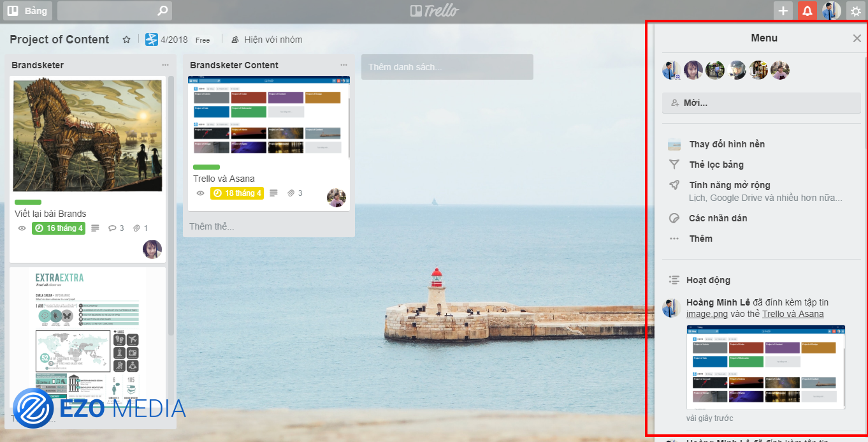868x442 pixels.
Task: Click the "Thêm danh sách..." field
Action: click(x=447, y=67)
